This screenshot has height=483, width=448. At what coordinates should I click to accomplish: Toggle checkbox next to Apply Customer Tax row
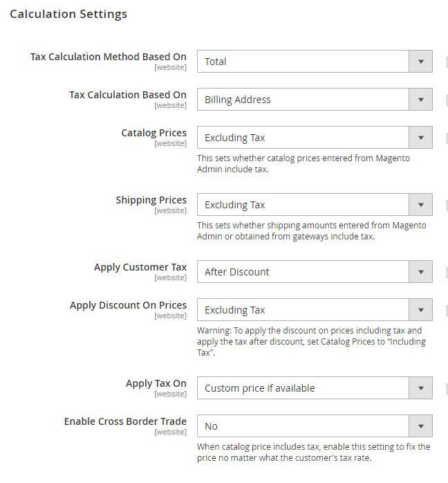click(446, 273)
